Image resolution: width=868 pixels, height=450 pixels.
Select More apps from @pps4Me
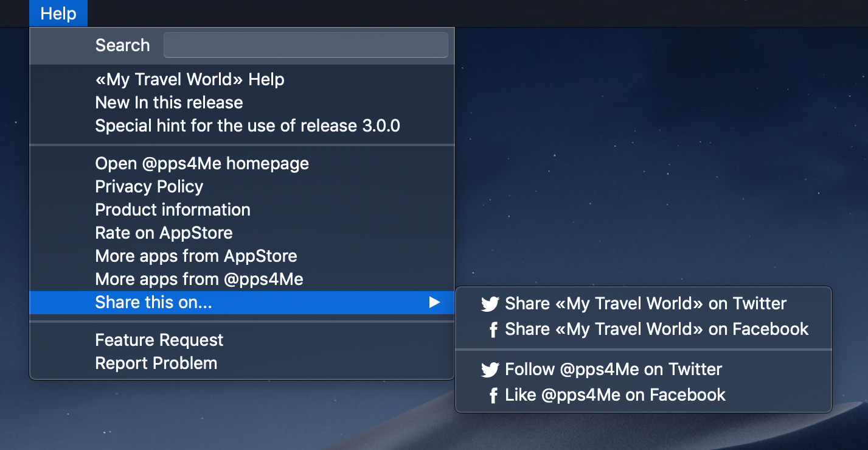point(242,279)
